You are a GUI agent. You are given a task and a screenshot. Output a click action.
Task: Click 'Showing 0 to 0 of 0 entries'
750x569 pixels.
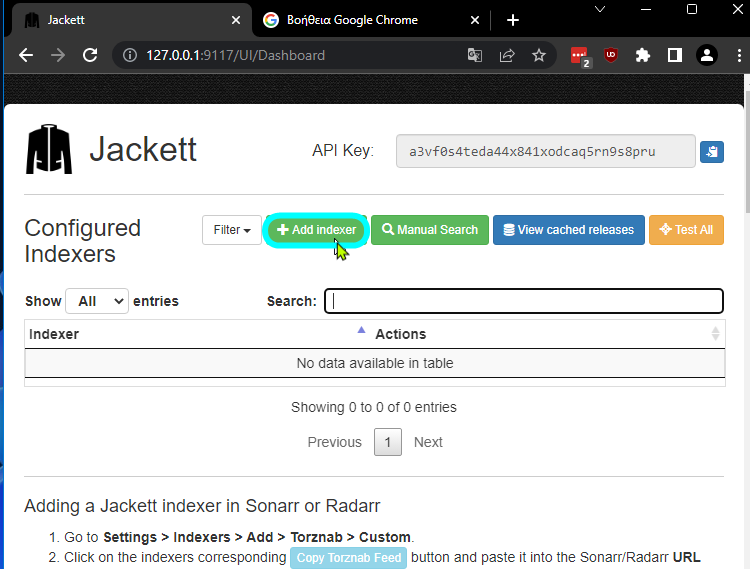pos(374,407)
